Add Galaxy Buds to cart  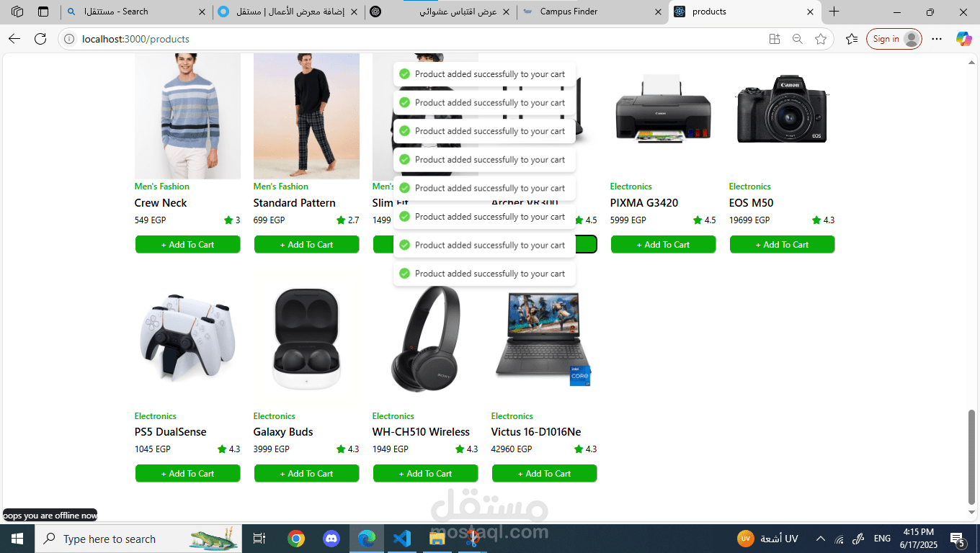tap(306, 473)
